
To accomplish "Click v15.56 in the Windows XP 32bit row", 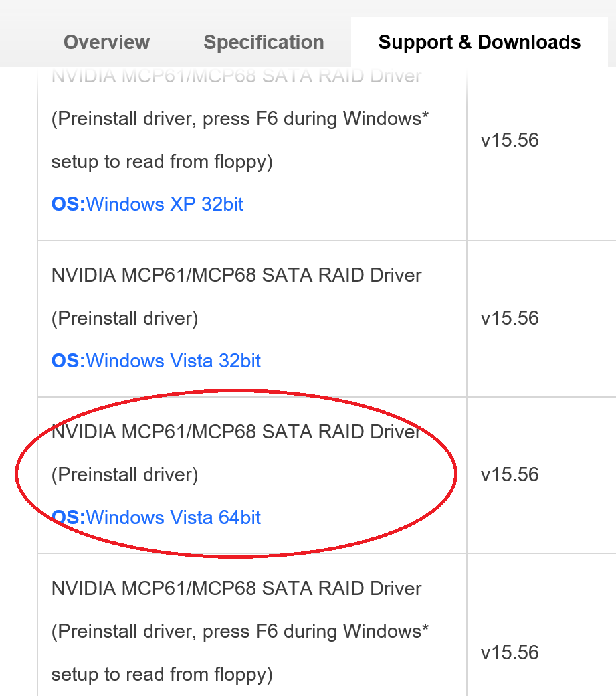I will coord(510,141).
